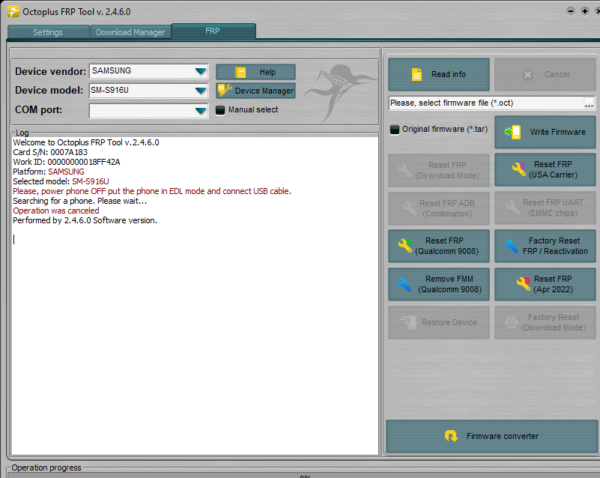Screen dimensions: 600x478
Task: Click the grey icon on Restore Device
Action: coord(408,322)
